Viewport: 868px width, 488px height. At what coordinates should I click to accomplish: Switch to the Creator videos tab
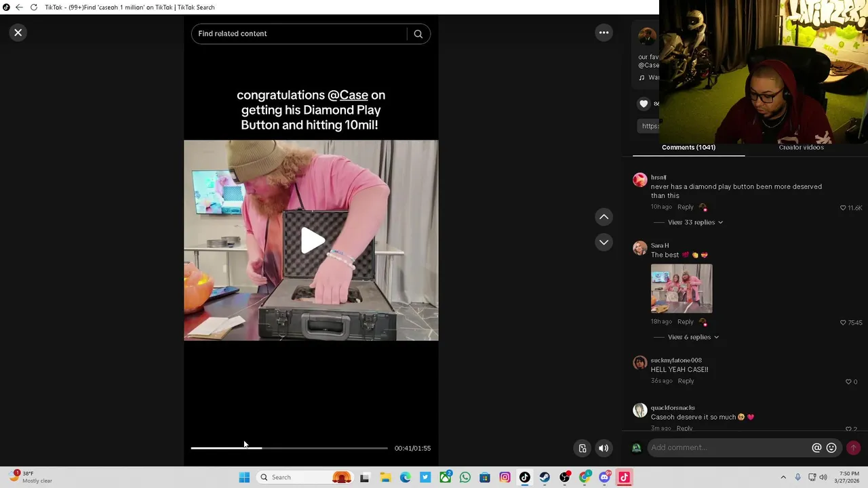click(801, 147)
